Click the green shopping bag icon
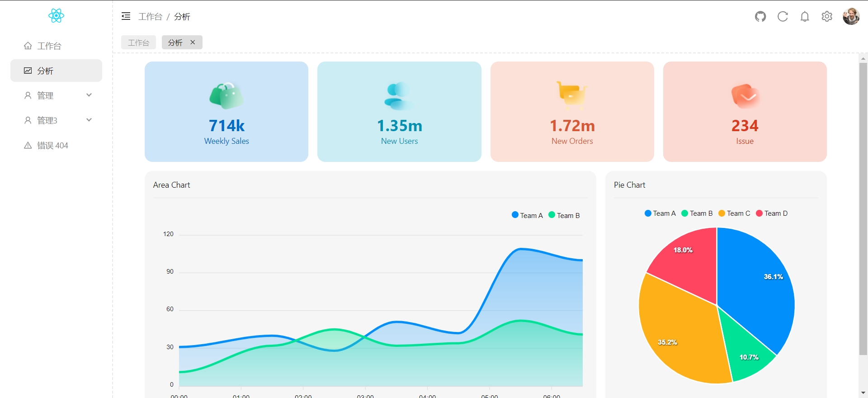Screen dimensions: 868x398 pos(226,95)
